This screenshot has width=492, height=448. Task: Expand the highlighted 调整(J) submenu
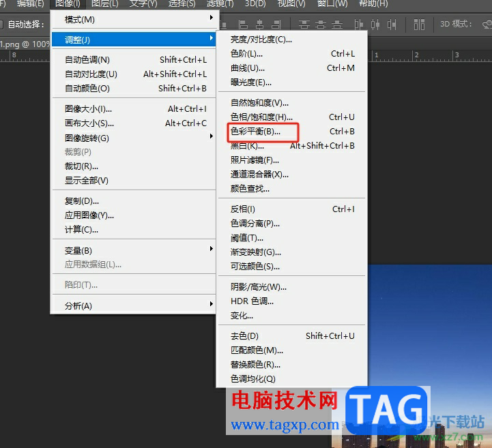click(134, 40)
